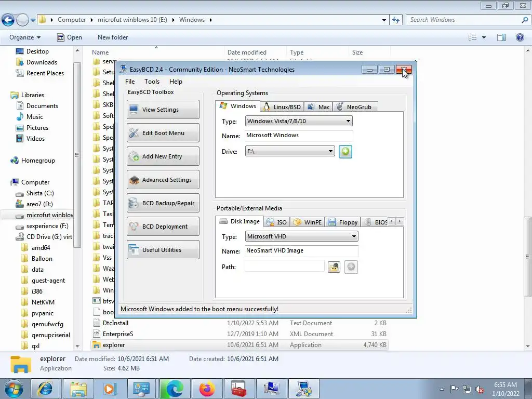532x399 pixels.
Task: Open the File menu in EasyBCD
Action: 129,82
